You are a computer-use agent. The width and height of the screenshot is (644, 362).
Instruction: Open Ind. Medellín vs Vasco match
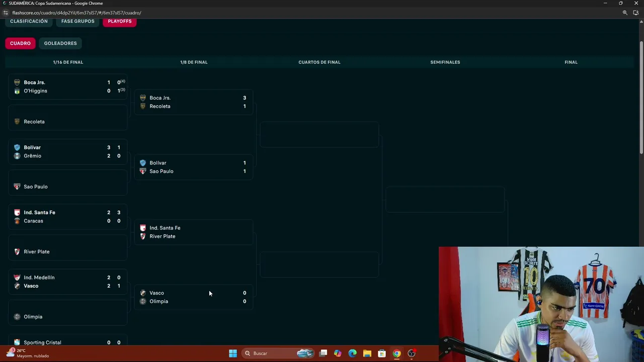click(x=68, y=282)
